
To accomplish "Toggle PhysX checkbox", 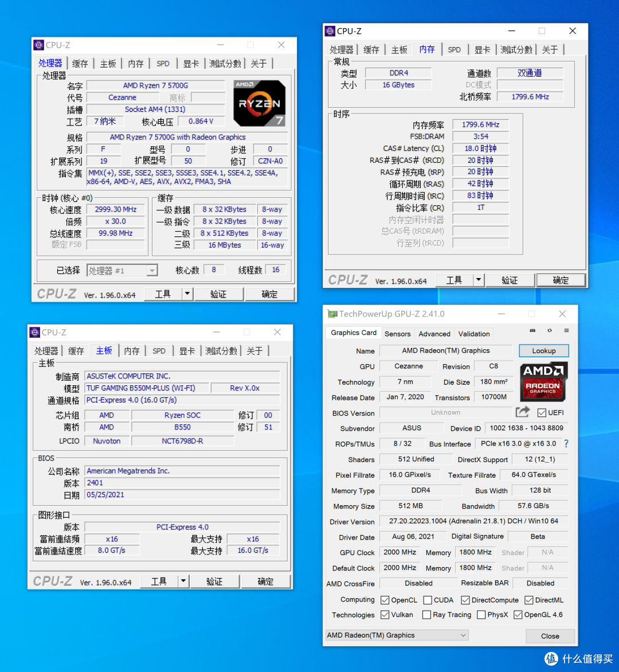I will pyautogui.click(x=481, y=615).
